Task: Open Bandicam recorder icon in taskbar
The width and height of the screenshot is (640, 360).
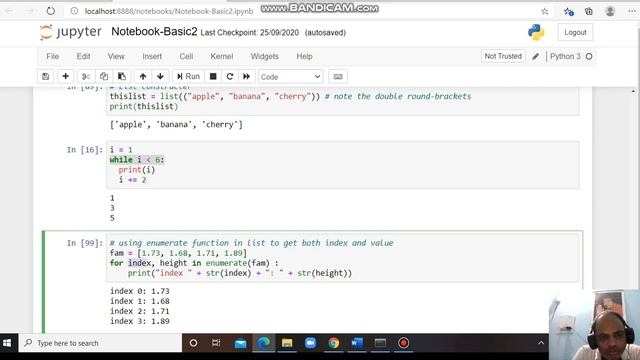Action: (404, 343)
